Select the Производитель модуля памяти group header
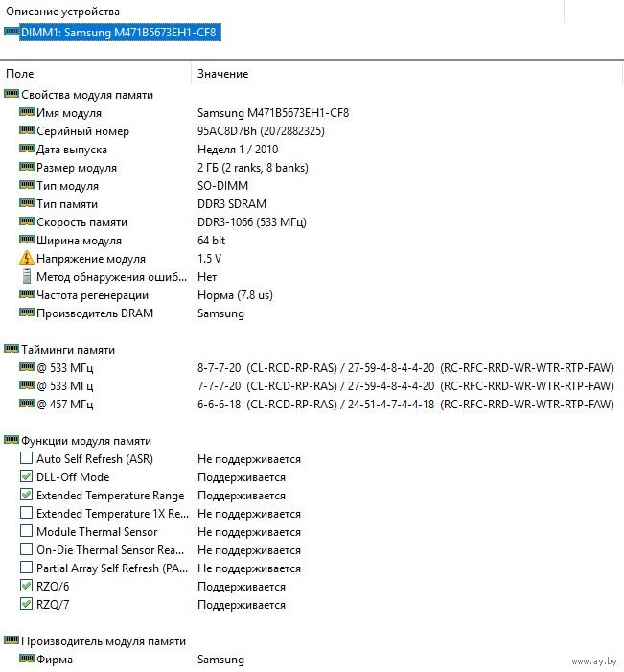 click(104, 641)
